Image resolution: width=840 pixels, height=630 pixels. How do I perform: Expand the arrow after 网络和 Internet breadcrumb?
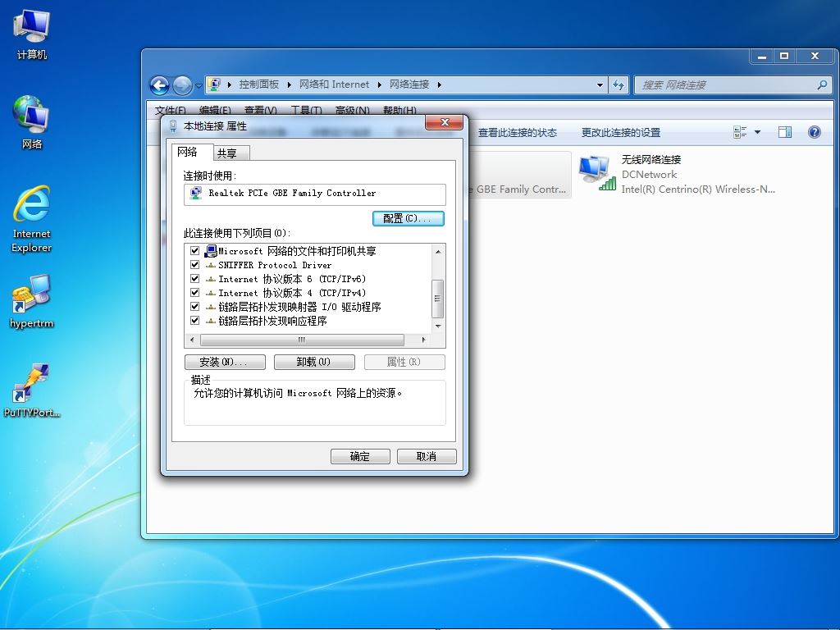pos(379,84)
